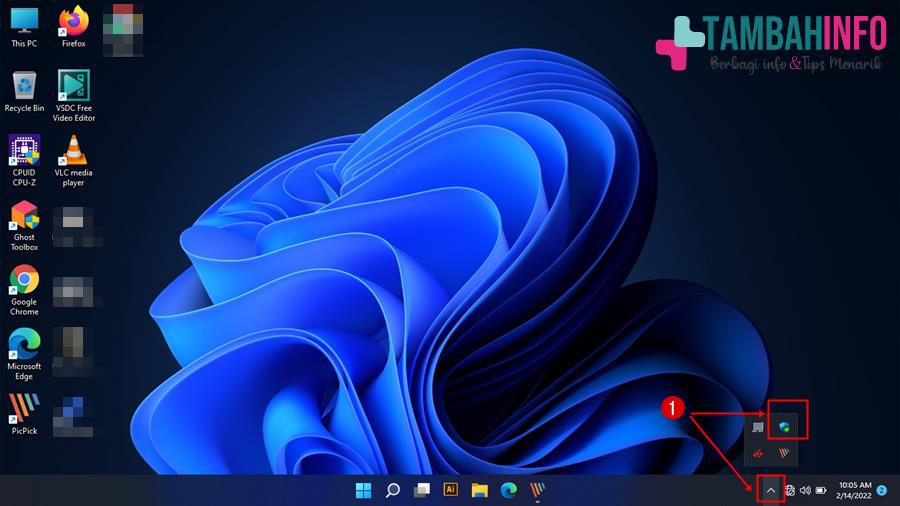Switch to PicPick in the taskbar
The image size is (900, 506).
(x=537, y=491)
